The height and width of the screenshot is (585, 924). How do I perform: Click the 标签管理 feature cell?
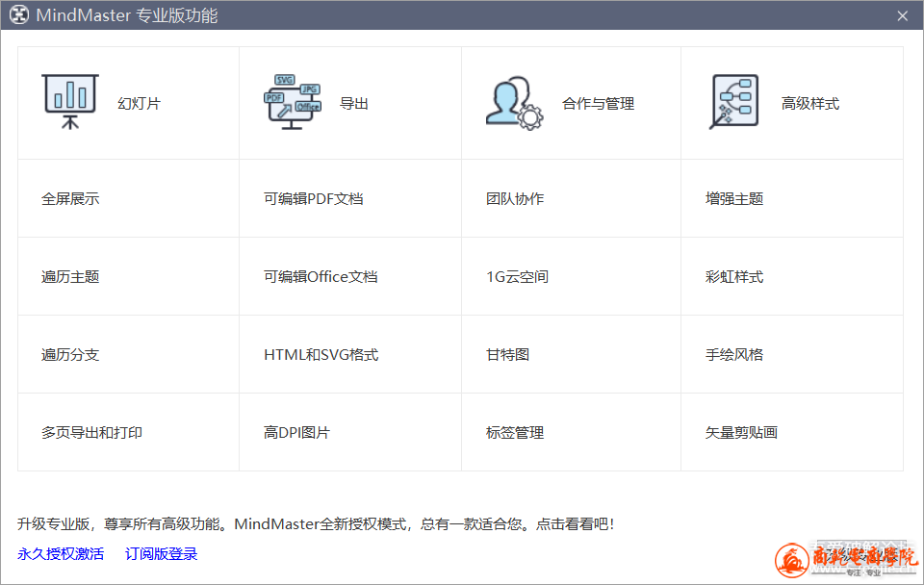pyautogui.click(x=571, y=432)
